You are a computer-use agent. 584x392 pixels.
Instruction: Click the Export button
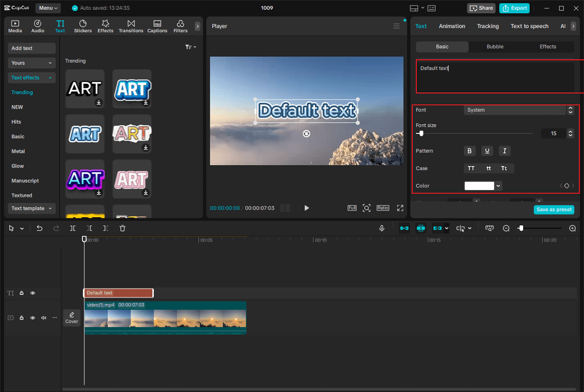[514, 8]
